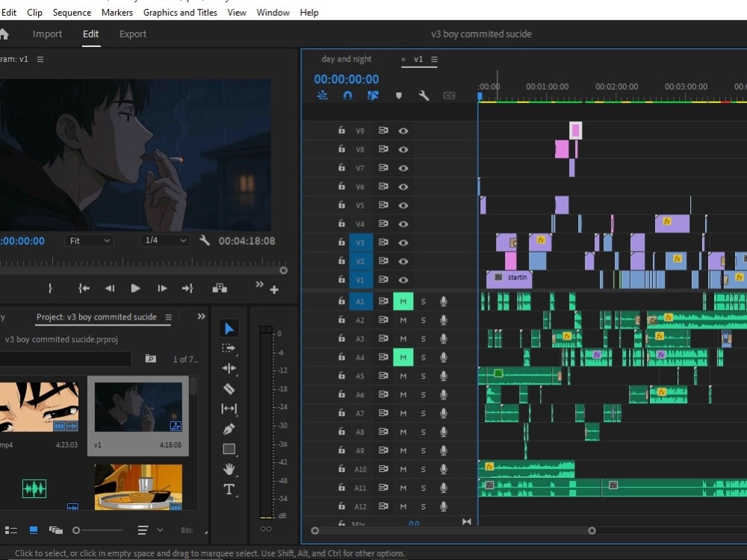Open the Program monitor panel menu
747x560 pixels.
pos(40,60)
